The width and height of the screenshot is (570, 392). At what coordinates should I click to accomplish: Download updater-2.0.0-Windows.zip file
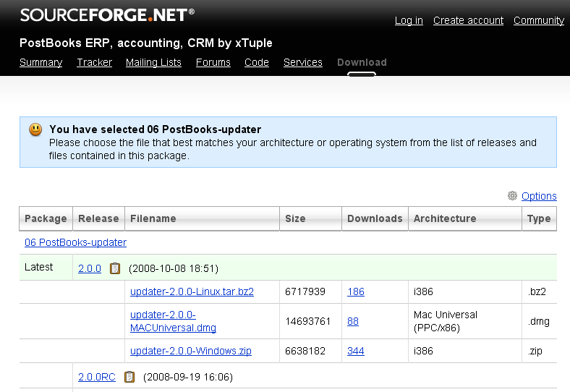coord(190,351)
